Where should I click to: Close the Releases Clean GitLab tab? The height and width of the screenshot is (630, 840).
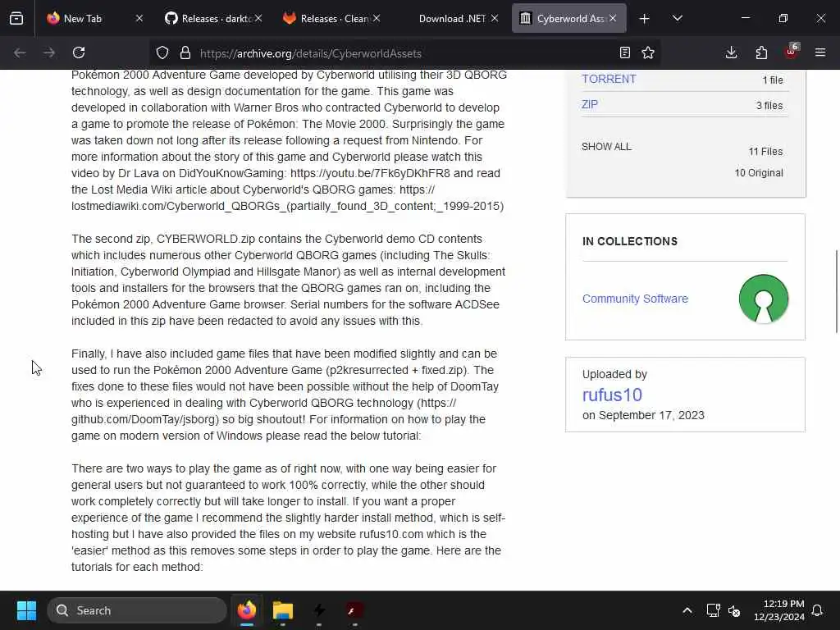point(377,18)
